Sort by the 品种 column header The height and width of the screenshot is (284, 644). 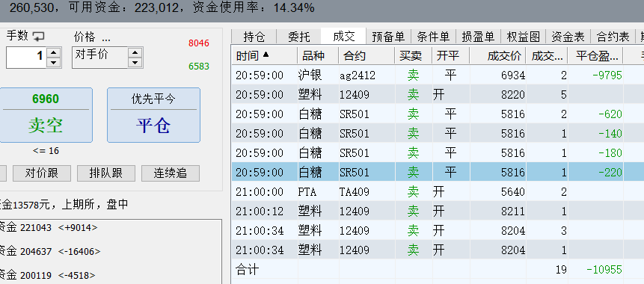318,56
